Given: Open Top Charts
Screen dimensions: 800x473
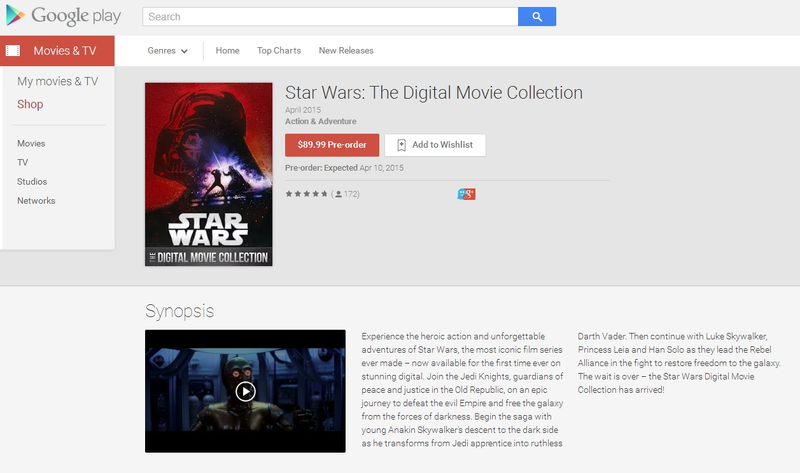Looking at the screenshot, I should click(x=279, y=51).
